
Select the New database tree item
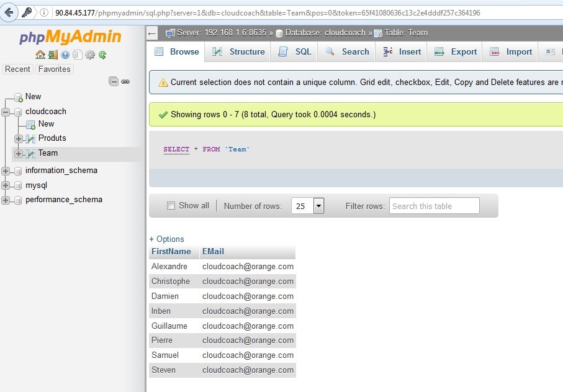click(x=33, y=97)
